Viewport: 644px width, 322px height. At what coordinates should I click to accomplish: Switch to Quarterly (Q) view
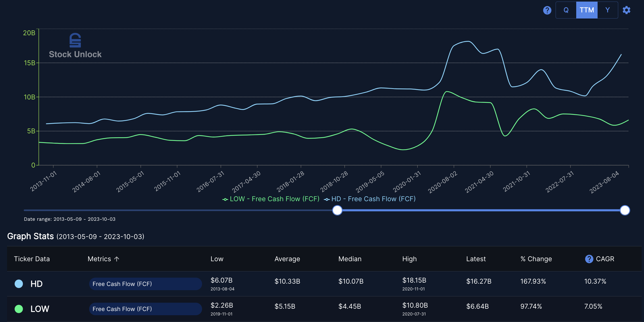[x=566, y=10]
